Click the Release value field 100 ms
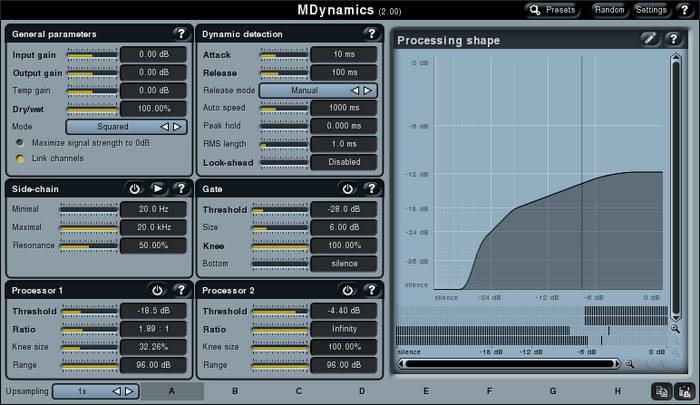Image resolution: width=700 pixels, height=405 pixels. (344, 72)
